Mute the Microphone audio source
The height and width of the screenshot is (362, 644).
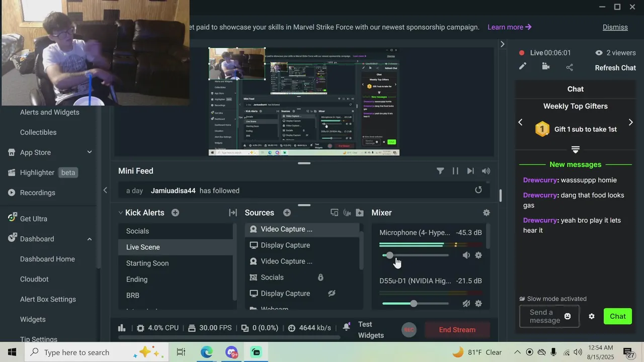(x=466, y=255)
